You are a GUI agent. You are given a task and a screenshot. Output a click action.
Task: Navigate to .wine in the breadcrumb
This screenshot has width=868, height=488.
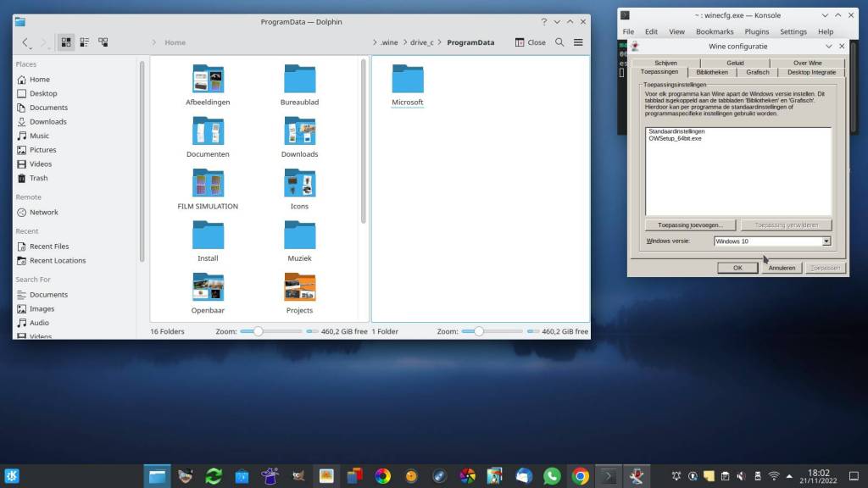(x=389, y=42)
